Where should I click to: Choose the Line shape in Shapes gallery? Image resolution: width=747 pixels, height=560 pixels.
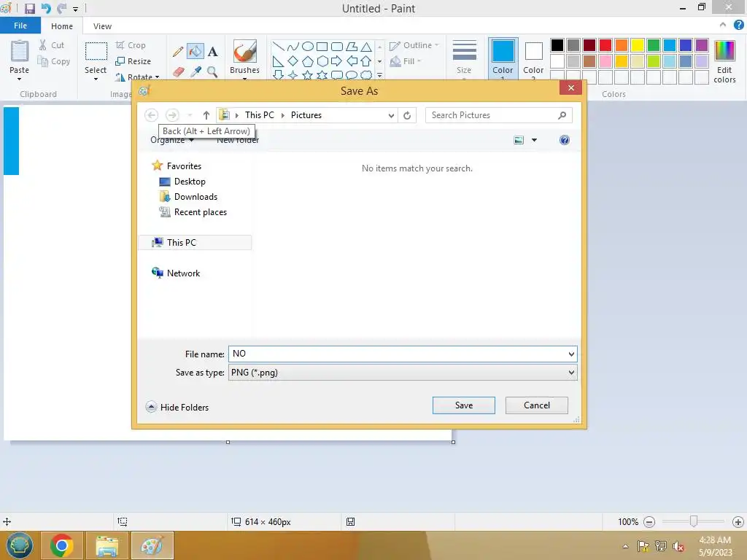[x=278, y=46]
